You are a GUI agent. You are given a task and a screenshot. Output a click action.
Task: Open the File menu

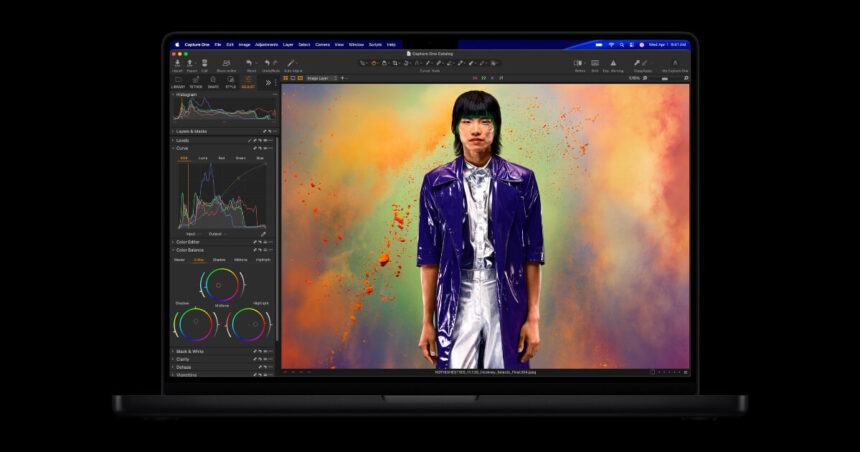218,44
